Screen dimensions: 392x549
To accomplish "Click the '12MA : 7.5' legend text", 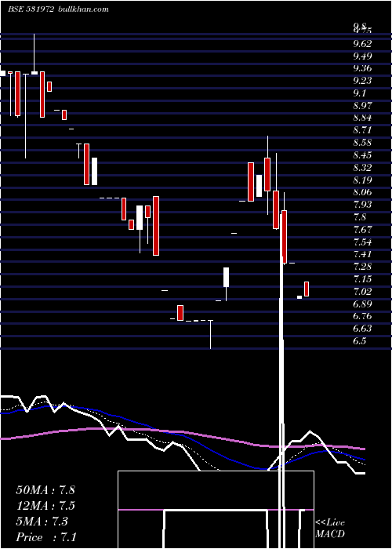I will pyautogui.click(x=45, y=506).
